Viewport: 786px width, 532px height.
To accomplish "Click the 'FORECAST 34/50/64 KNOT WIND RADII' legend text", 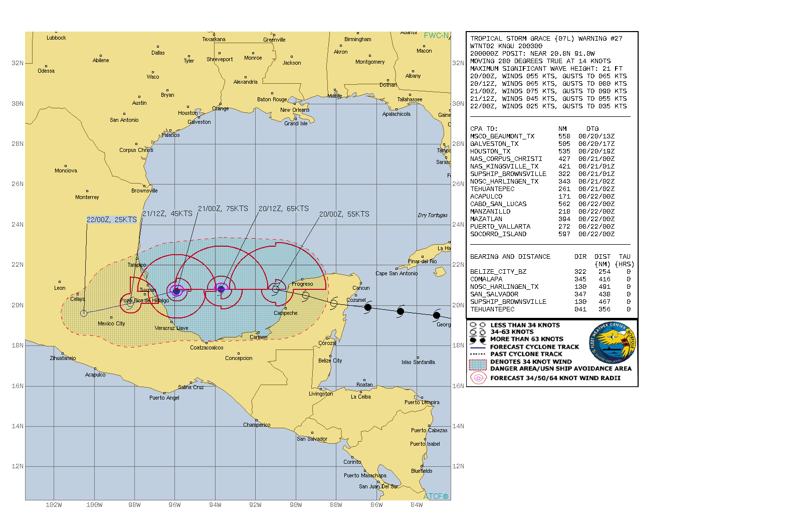I will pyautogui.click(x=555, y=378).
